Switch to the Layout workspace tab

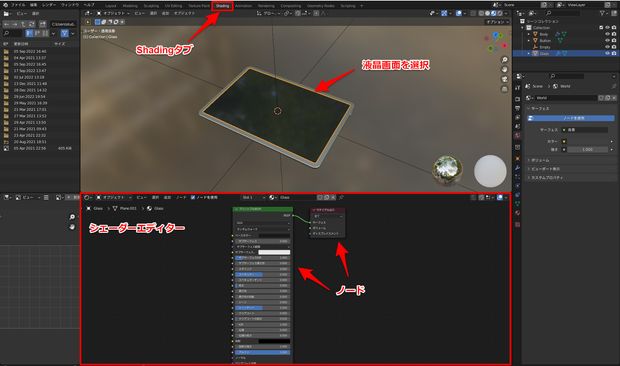coord(111,6)
